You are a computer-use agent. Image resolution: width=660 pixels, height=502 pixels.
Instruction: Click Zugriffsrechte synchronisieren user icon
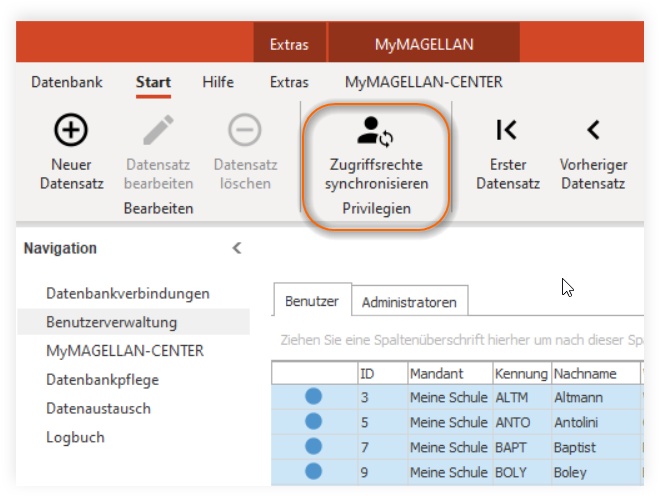point(375,132)
